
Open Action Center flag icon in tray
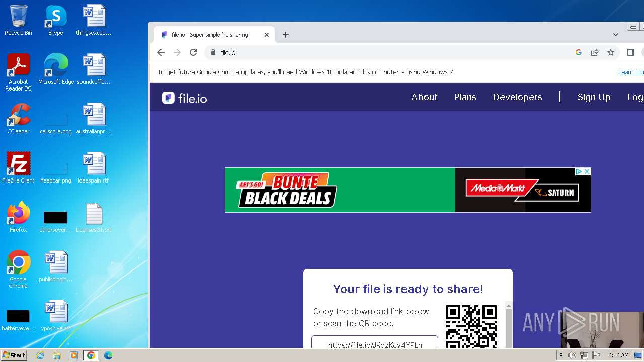[x=596, y=355]
